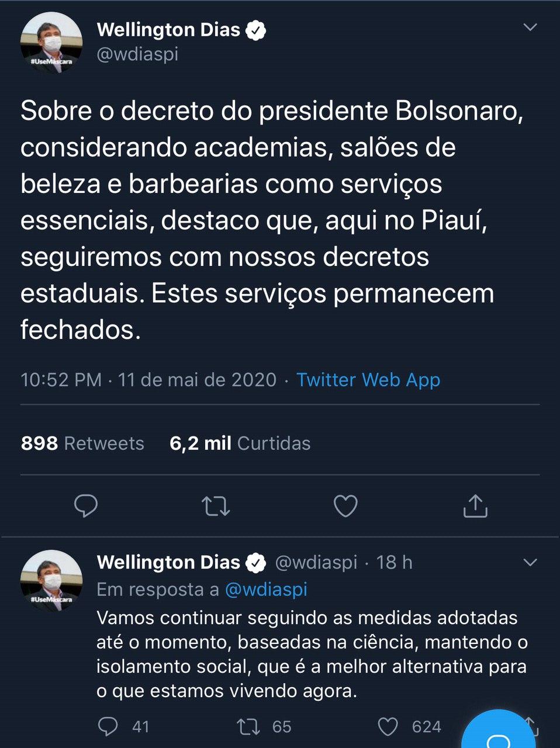Viewport: 560px width, 748px height.
Task: Retweet the reply tweet with 65 retweets
Action: [x=248, y=726]
